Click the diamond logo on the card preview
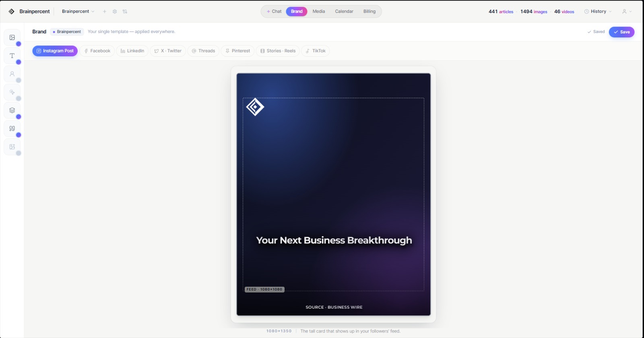This screenshot has height=338, width=644. pos(255,107)
